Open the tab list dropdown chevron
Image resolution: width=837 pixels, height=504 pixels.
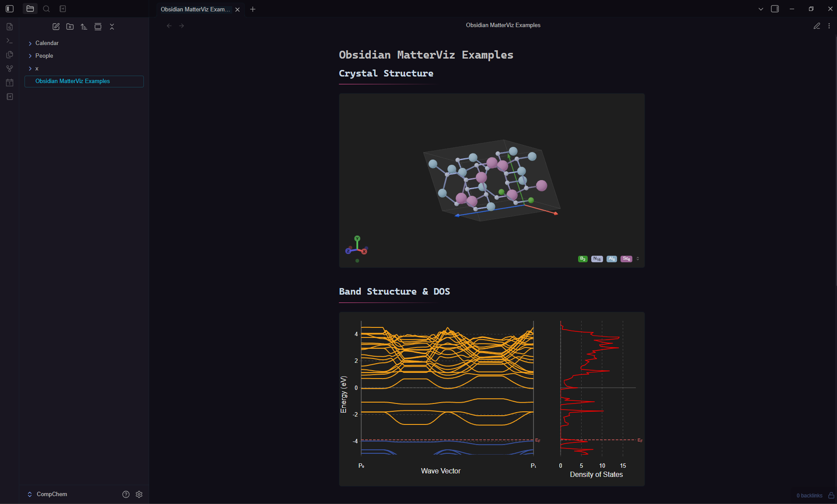761,9
